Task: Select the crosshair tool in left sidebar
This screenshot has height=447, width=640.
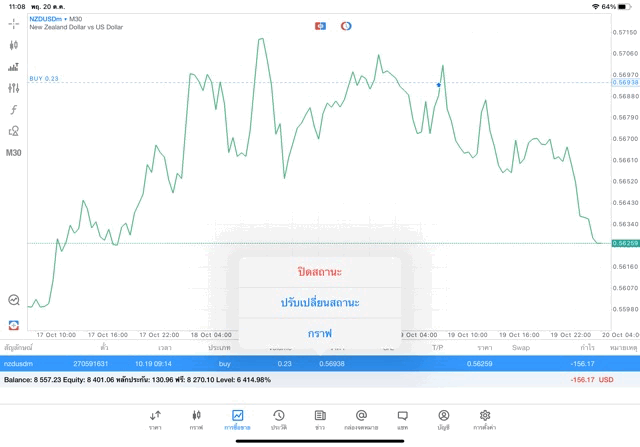Action: click(13, 24)
